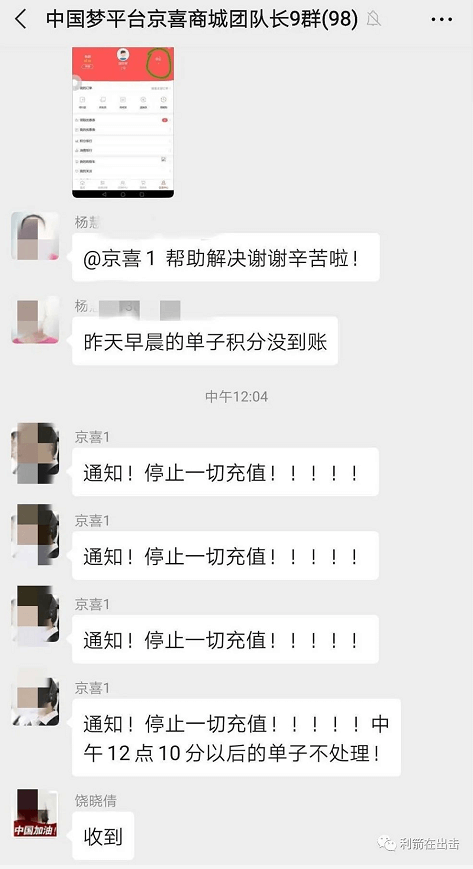Tap the 京喜1 avatar on the second notice

35,534
